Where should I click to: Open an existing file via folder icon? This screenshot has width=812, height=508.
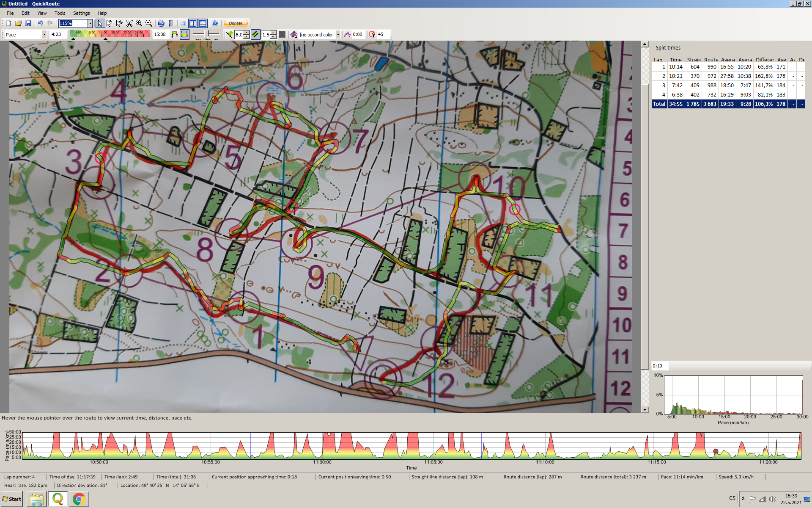point(18,23)
